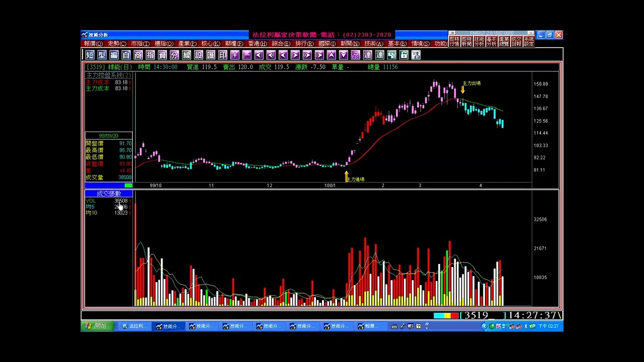The width and height of the screenshot is (644, 362).
Task: Click the 型 toolbar icon
Action: [x=102, y=55]
